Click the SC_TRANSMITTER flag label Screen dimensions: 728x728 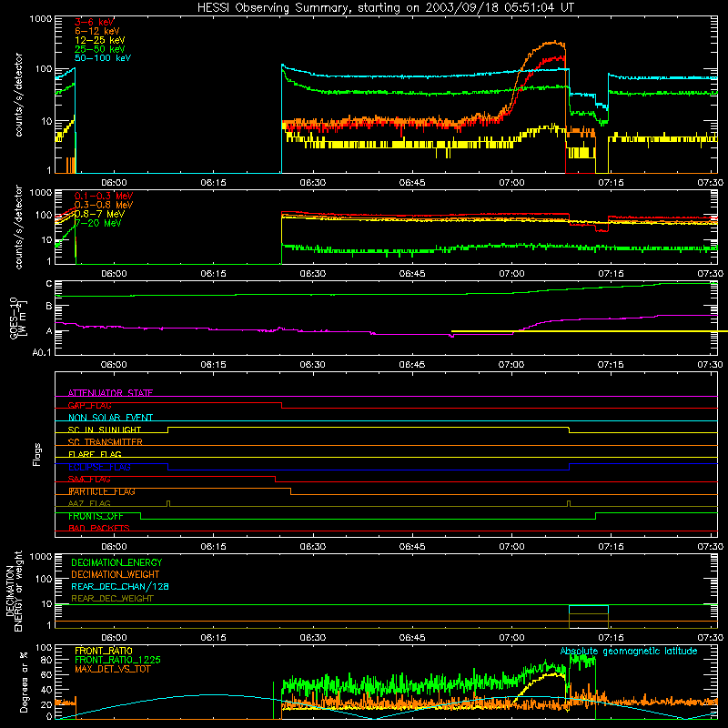105,442
